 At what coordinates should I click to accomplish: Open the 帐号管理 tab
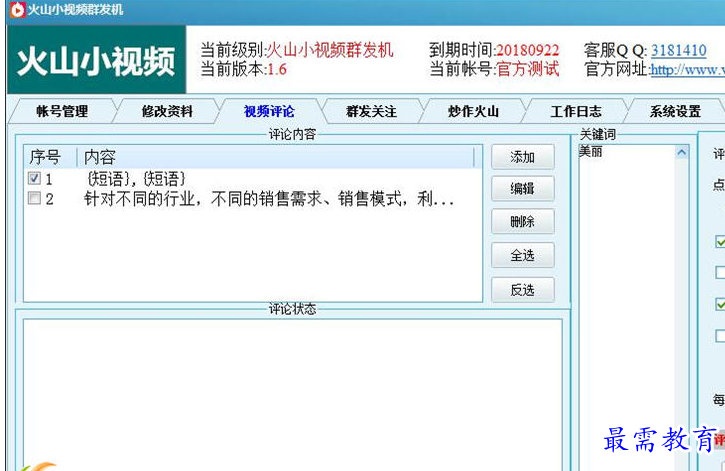[61, 111]
